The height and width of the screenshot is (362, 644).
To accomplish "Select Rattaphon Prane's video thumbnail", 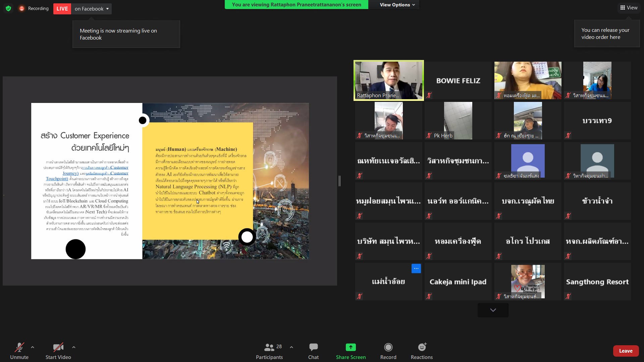I will point(388,80).
